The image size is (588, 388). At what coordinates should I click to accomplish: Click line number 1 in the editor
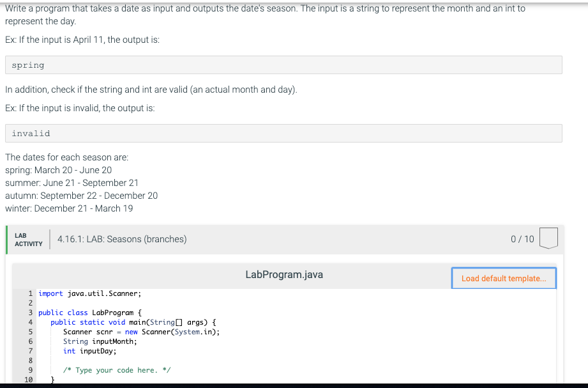[x=29, y=293]
